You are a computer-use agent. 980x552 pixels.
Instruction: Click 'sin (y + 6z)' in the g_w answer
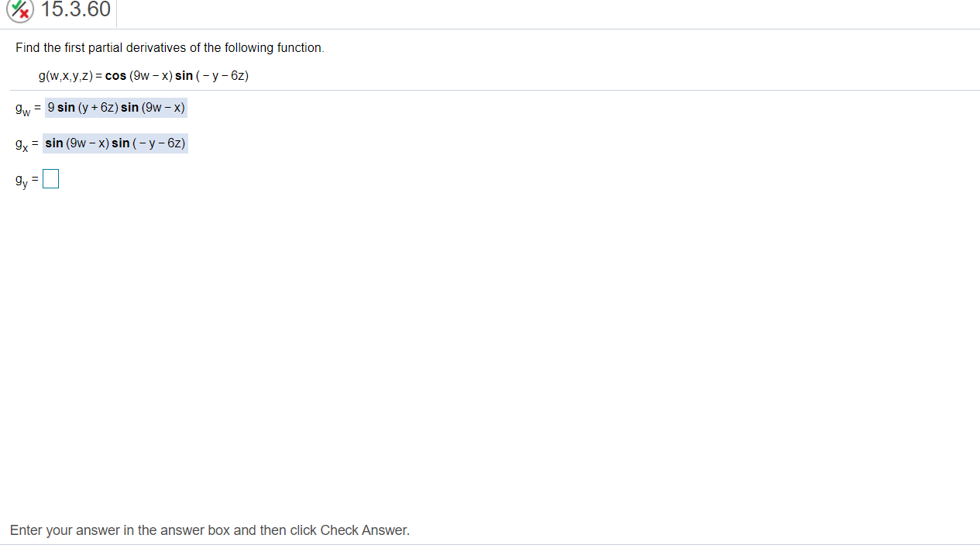pyautogui.click(x=88, y=108)
